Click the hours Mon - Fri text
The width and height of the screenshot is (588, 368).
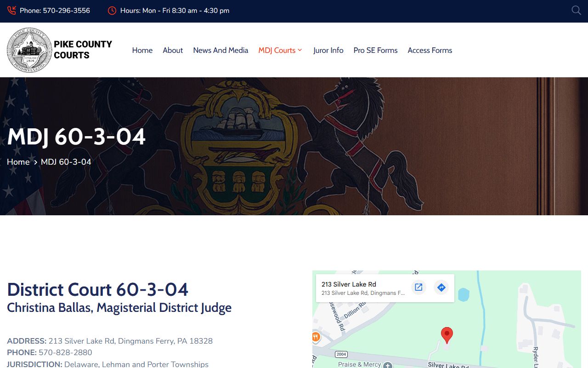pyautogui.click(x=175, y=11)
